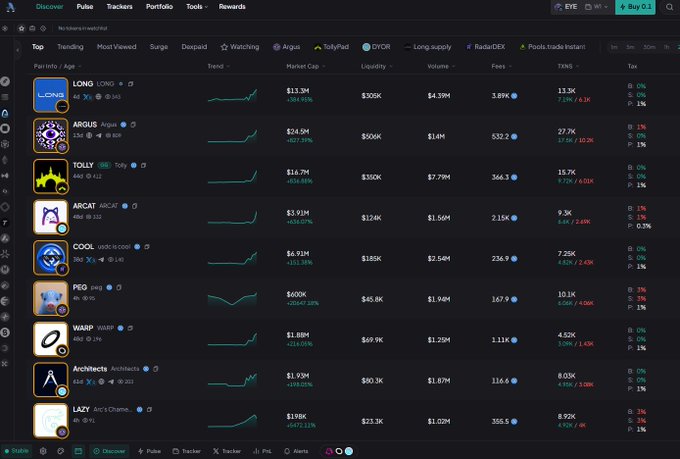Switch to the Dexpaid tab
680x459 pixels.
(x=194, y=47)
